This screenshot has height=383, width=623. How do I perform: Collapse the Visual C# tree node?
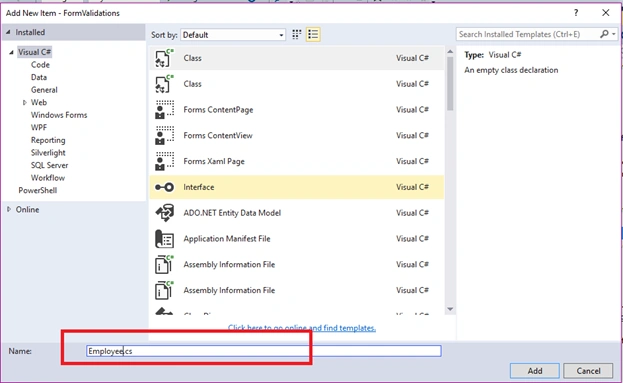click(12, 52)
